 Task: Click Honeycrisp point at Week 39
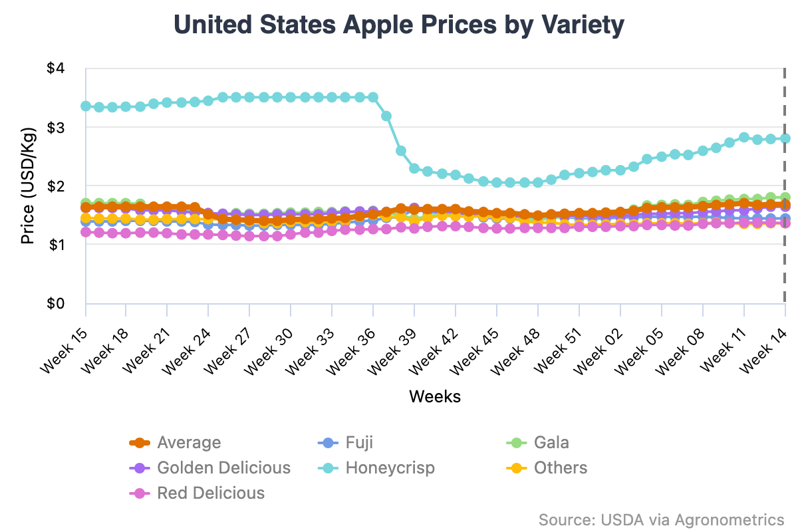pos(414,168)
